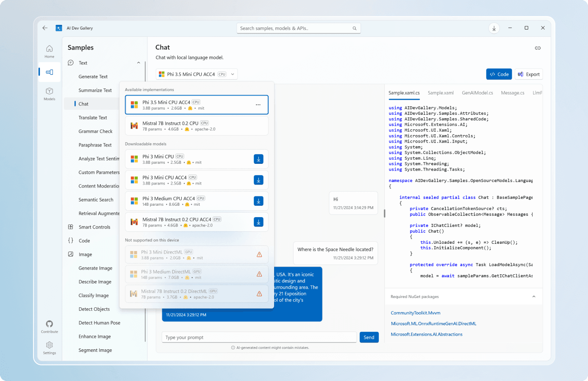Select Phi 3.5 Mini CPU ACC4 implementation
Viewport: 588px width, 381px height.
[197, 105]
